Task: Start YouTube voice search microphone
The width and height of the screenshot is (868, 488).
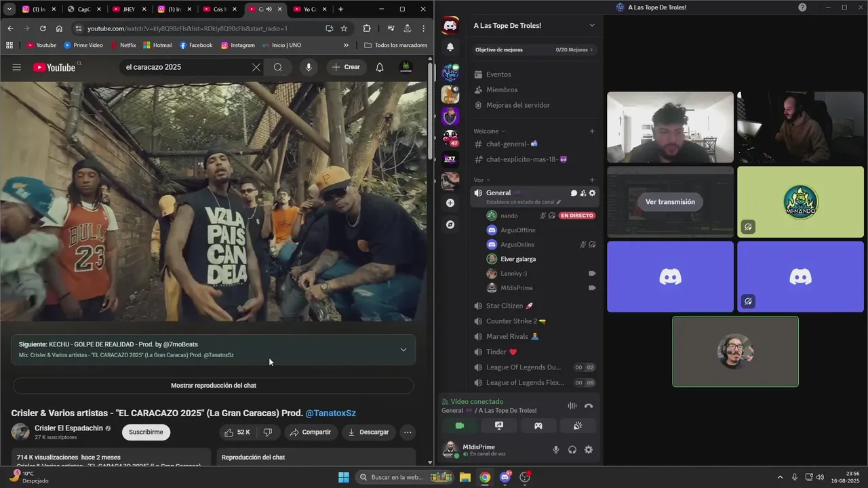Action: [309, 67]
